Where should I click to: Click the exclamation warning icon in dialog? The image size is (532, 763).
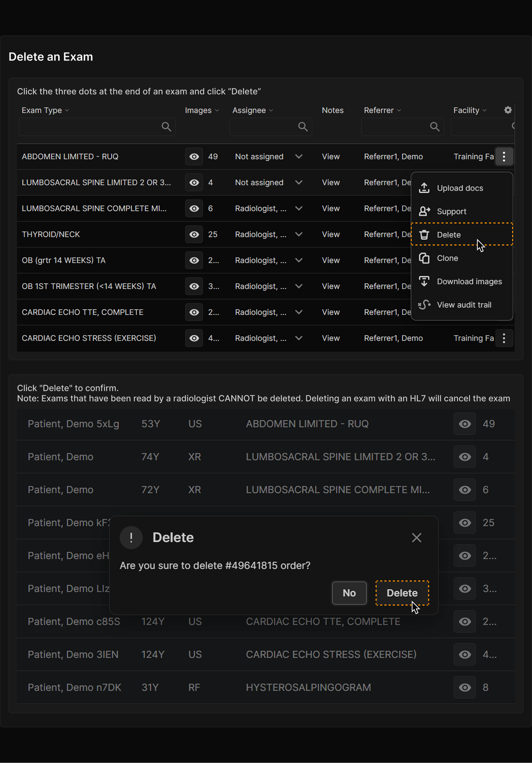[x=131, y=538]
